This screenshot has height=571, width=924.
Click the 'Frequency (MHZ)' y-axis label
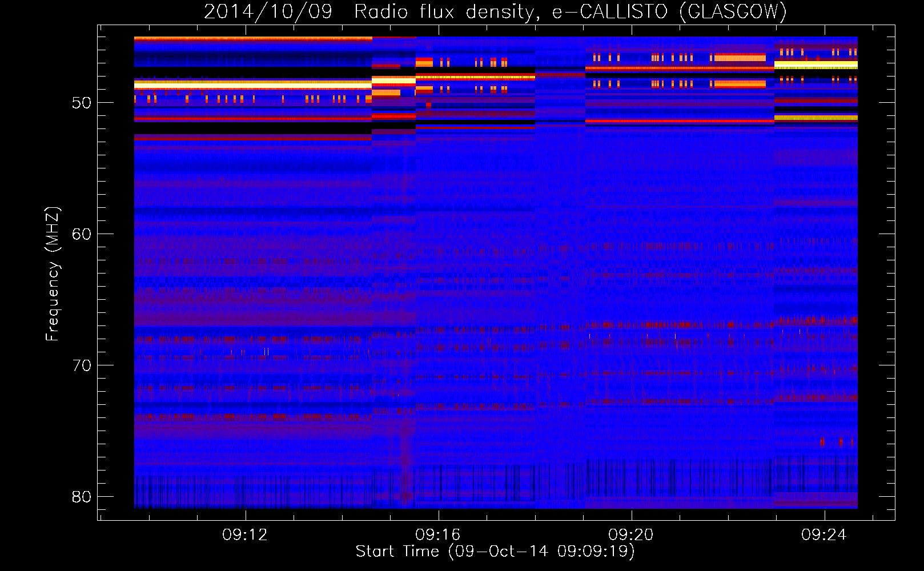click(53, 274)
